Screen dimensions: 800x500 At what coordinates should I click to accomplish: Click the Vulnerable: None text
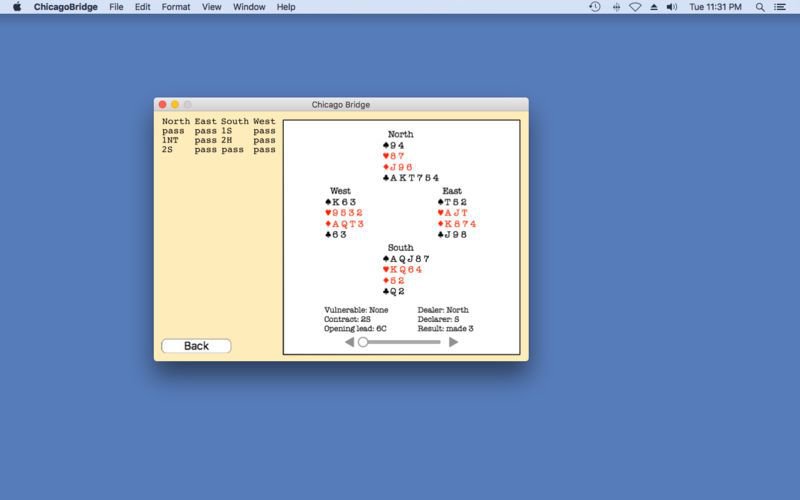356,310
